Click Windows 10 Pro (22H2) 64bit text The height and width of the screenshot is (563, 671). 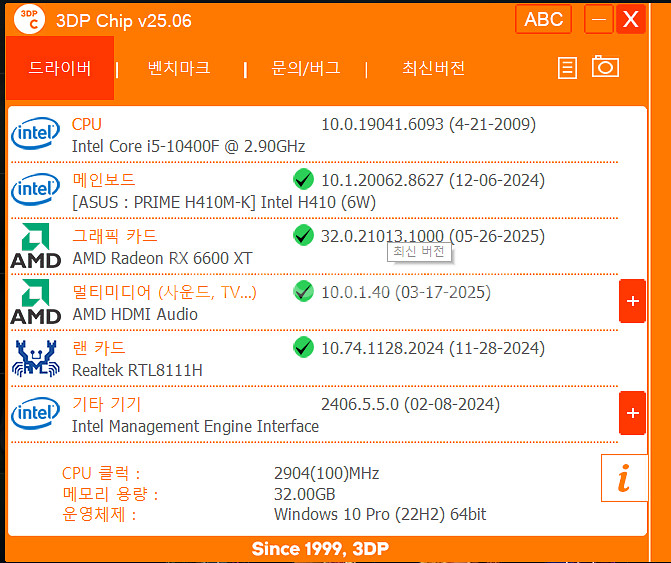380,515
